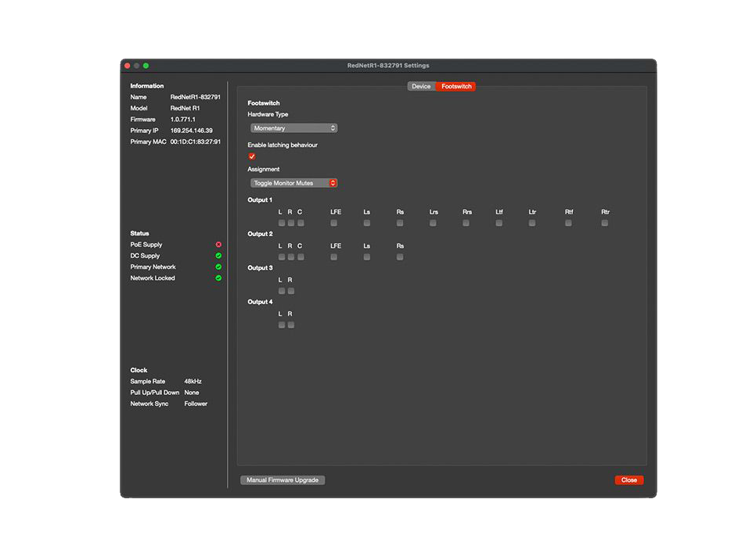Viewport: 756px width, 553px height.
Task: Check Output 2 LFE channel box
Action: (x=333, y=257)
